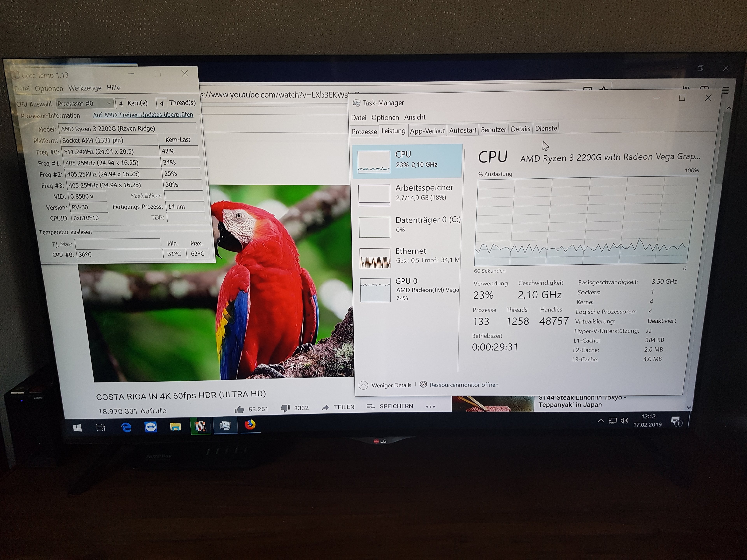Open the Werkzeuge menu in Core Temp
This screenshot has width=747, height=560.
[85, 88]
